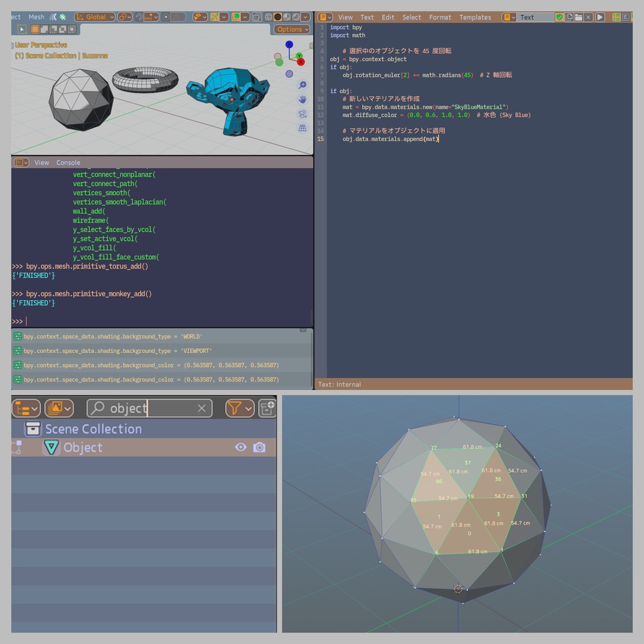Run the script with the Play icon
644x644 pixels.
(x=599, y=17)
